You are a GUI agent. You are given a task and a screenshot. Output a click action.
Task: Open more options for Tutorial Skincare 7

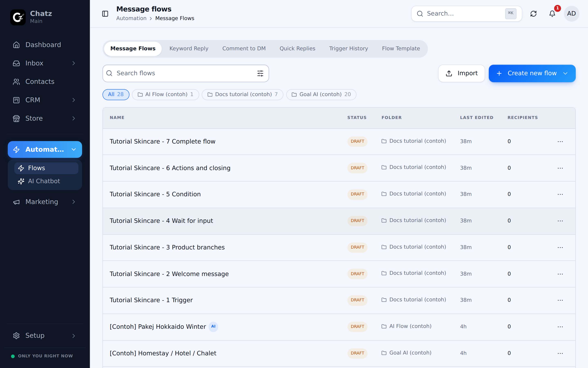tap(560, 141)
